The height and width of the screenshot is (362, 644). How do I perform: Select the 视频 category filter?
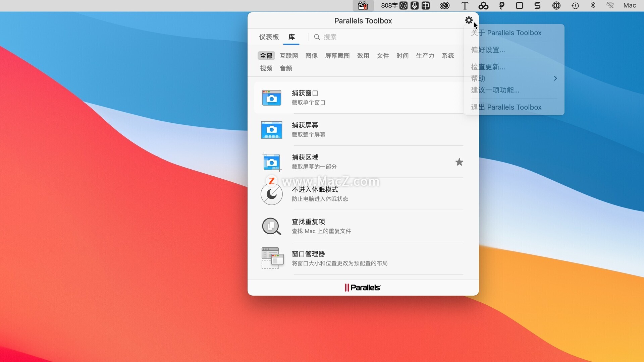point(266,68)
